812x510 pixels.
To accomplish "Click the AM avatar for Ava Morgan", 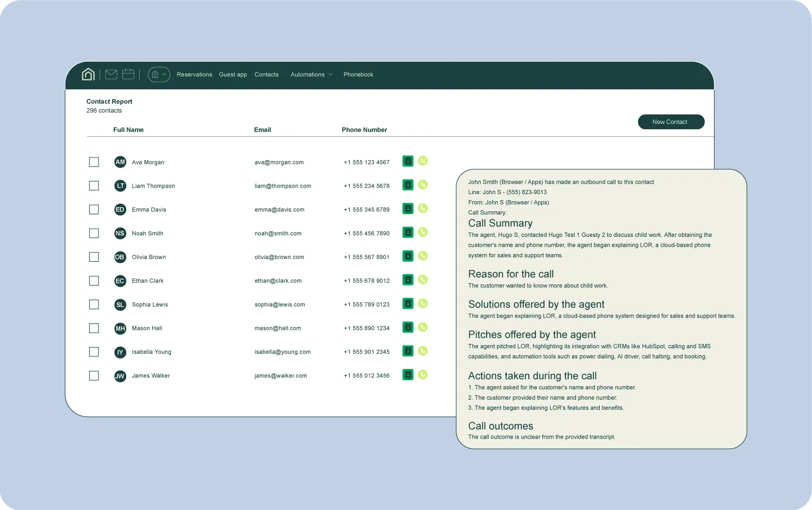I will tap(120, 162).
